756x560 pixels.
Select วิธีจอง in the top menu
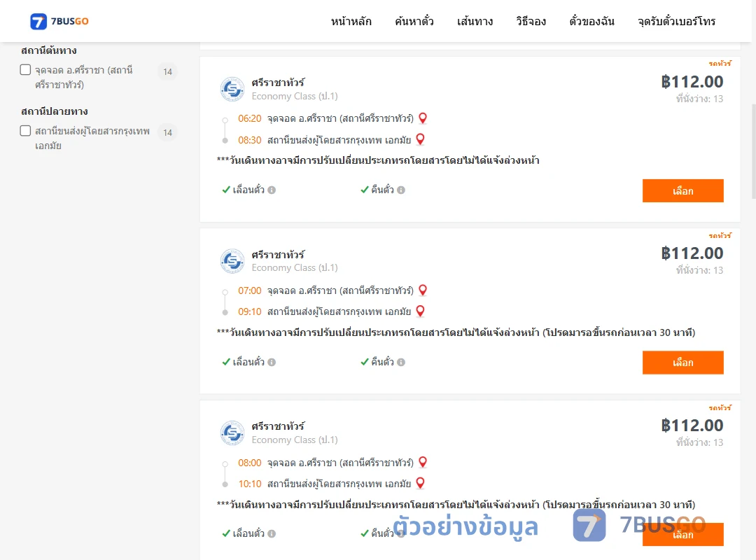click(x=531, y=21)
